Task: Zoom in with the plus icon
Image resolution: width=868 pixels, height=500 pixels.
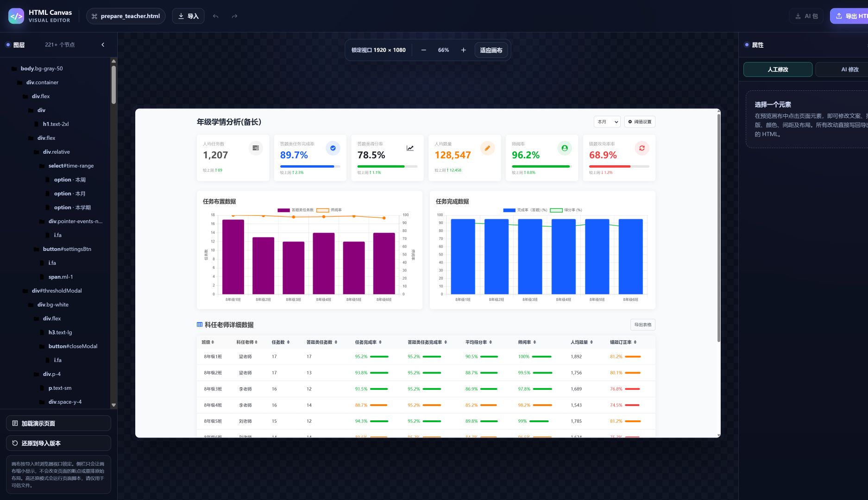Action: (x=463, y=50)
